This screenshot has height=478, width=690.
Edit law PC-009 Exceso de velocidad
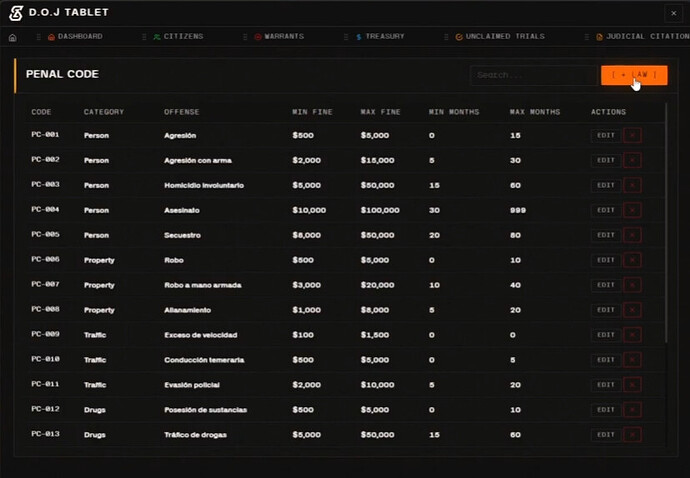[606, 335]
